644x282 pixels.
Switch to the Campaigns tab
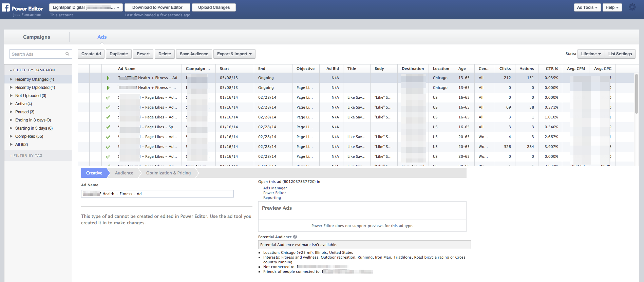coord(37,37)
